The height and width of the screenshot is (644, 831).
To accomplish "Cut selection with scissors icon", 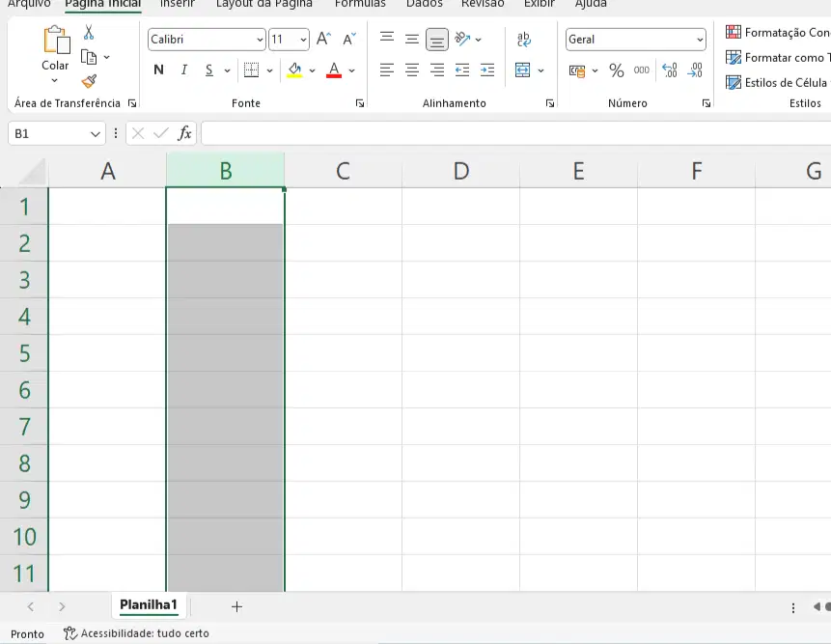I will (89, 32).
